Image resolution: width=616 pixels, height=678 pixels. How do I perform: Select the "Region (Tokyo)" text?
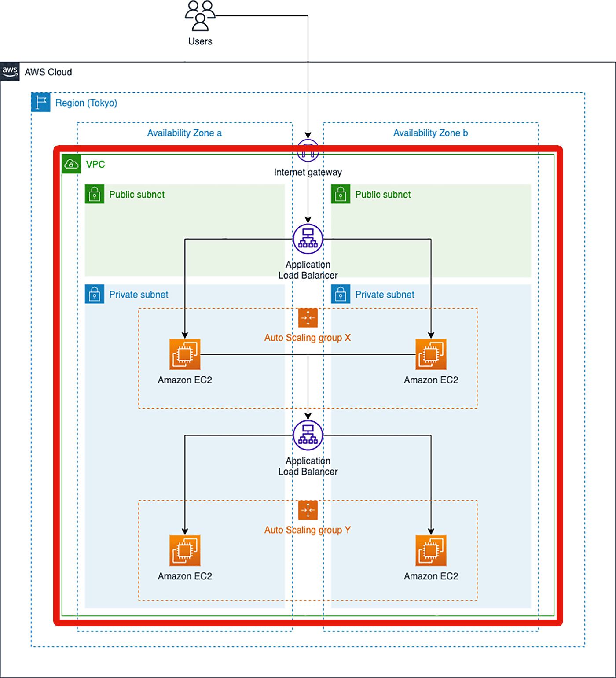click(x=86, y=103)
